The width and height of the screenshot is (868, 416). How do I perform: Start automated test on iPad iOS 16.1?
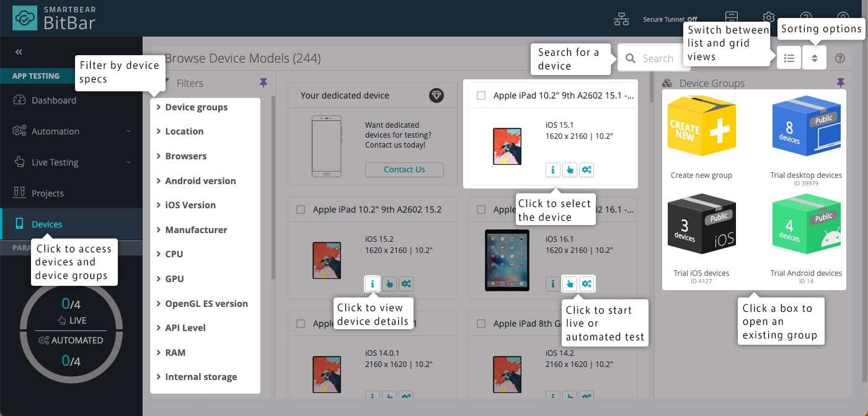[x=586, y=283]
